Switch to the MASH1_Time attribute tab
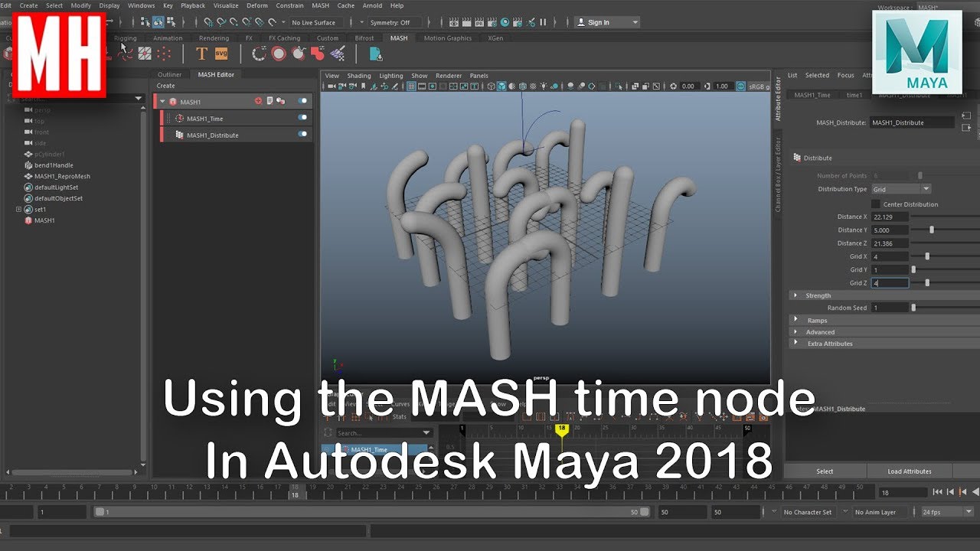 [x=812, y=95]
